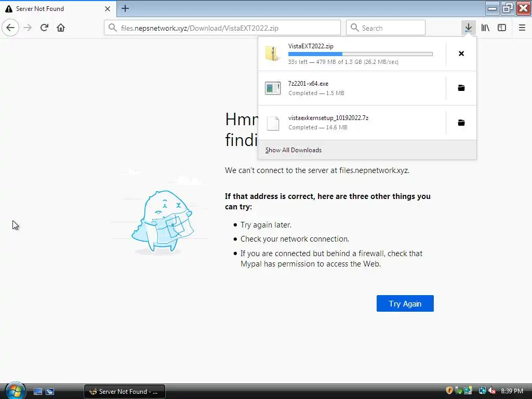
Task: Click the blank file icon of vistaexkernsetup
Action: (273, 123)
